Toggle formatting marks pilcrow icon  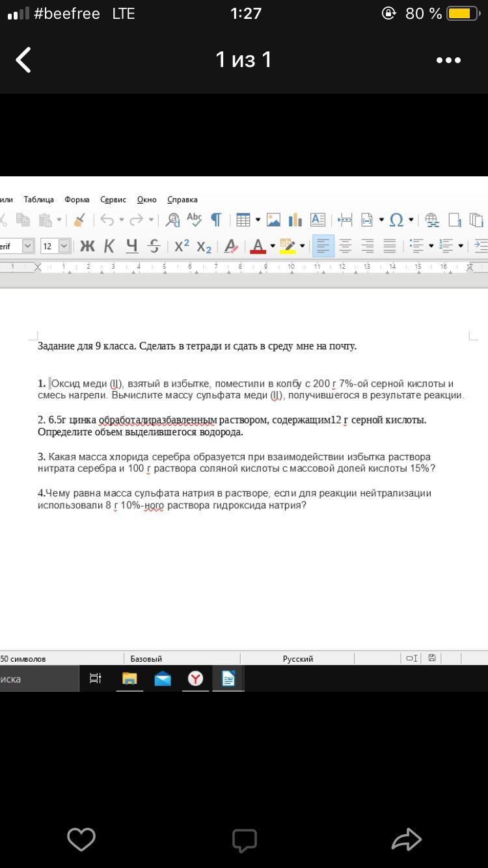pos(215,220)
